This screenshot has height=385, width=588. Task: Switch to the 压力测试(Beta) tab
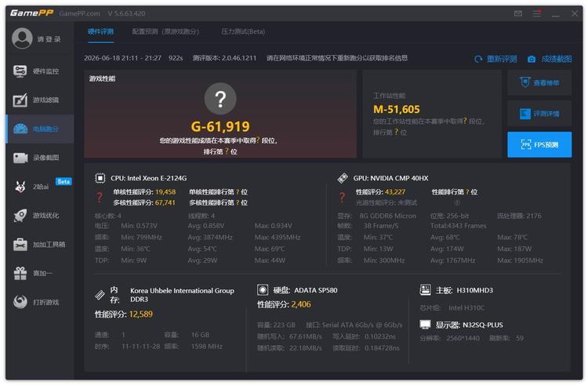pyautogui.click(x=243, y=31)
